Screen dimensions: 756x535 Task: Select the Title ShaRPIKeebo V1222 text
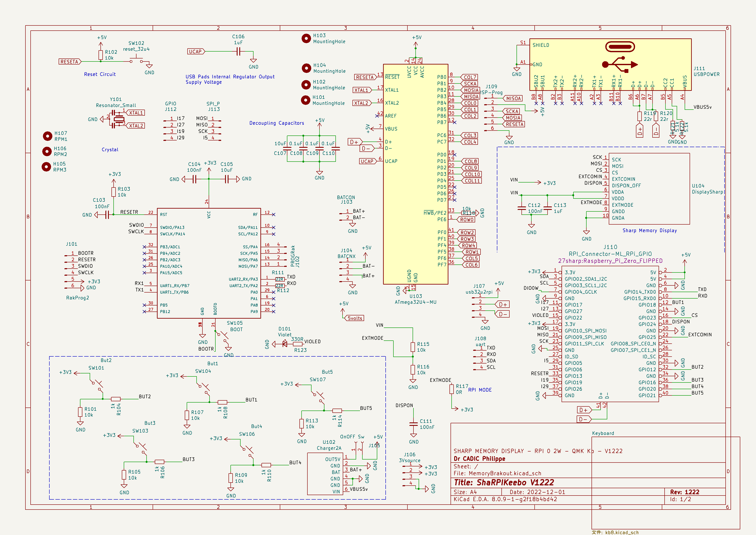(x=504, y=483)
